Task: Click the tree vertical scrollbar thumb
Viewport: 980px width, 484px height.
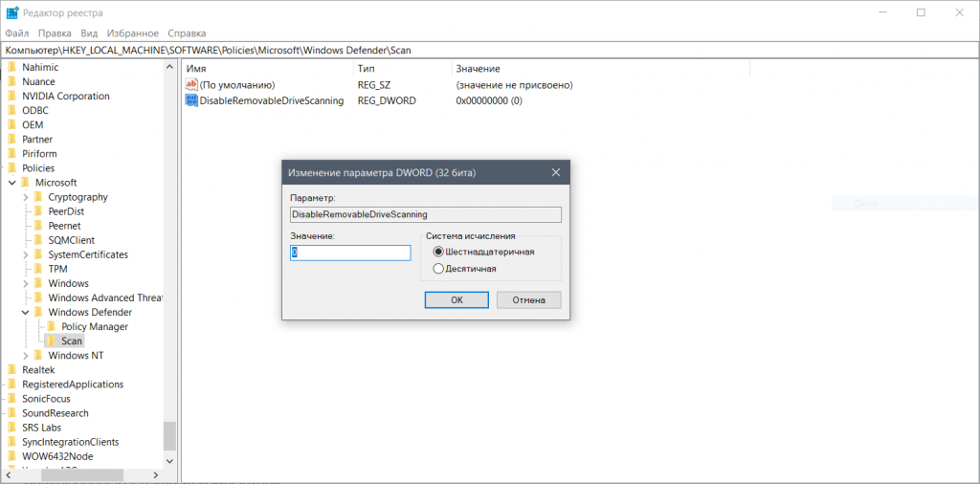Action: (169, 436)
